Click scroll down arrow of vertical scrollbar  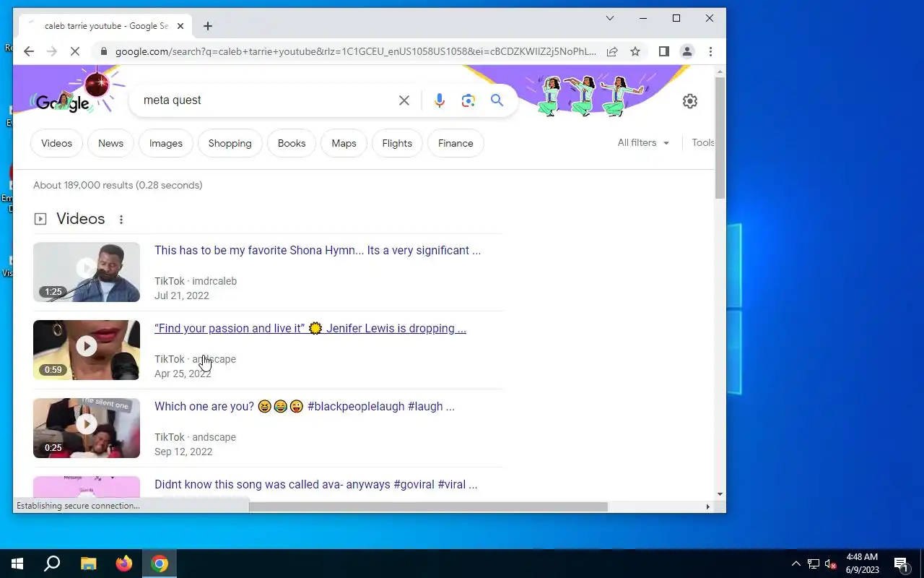click(x=720, y=494)
